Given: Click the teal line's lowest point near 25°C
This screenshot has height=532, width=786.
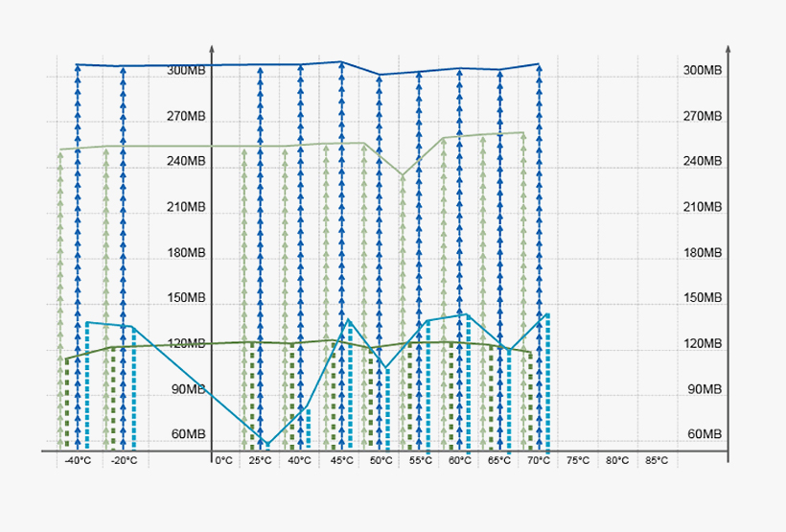Looking at the screenshot, I should [267, 445].
